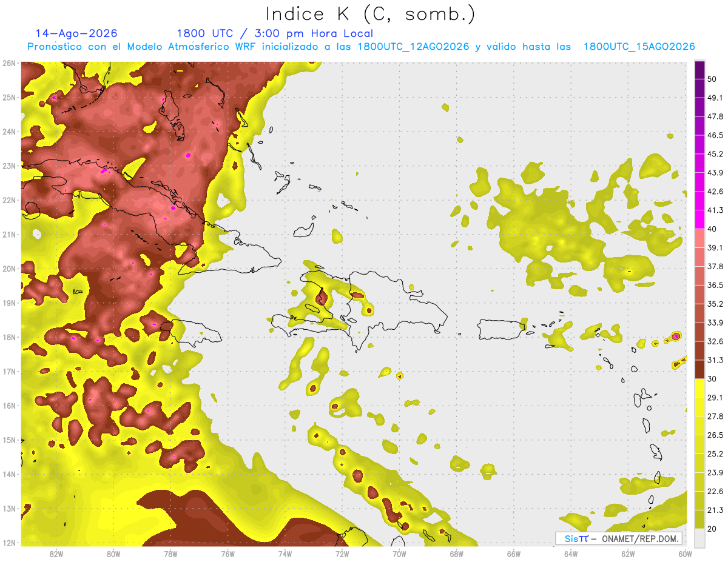728x562 pixels.
Task: Click the title 'Indice K (C, somb.)'
Action: tap(371, 14)
